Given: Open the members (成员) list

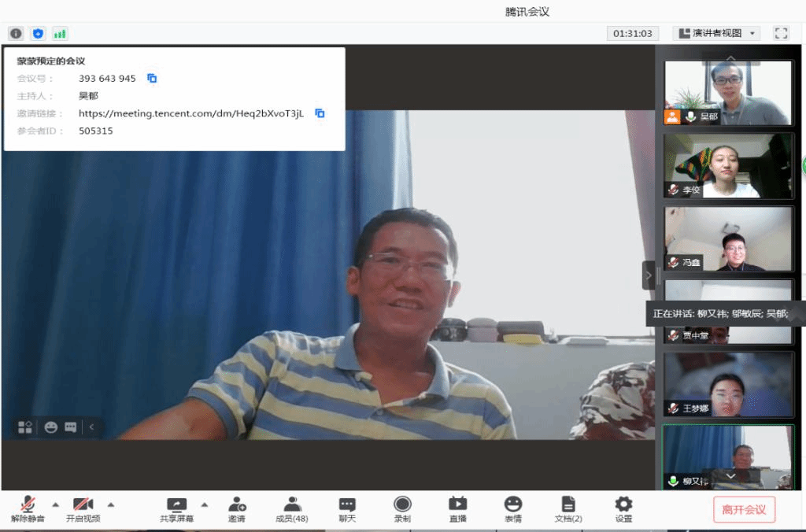Looking at the screenshot, I should coord(292,509).
